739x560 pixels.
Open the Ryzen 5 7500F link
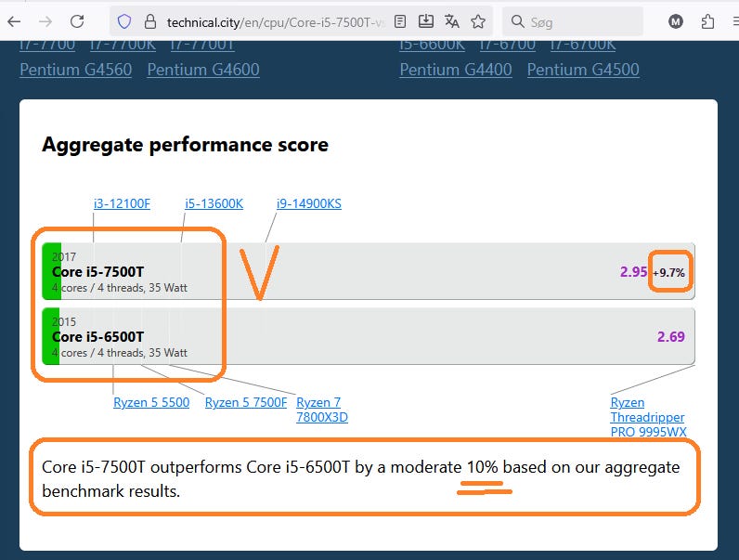pyautogui.click(x=245, y=402)
